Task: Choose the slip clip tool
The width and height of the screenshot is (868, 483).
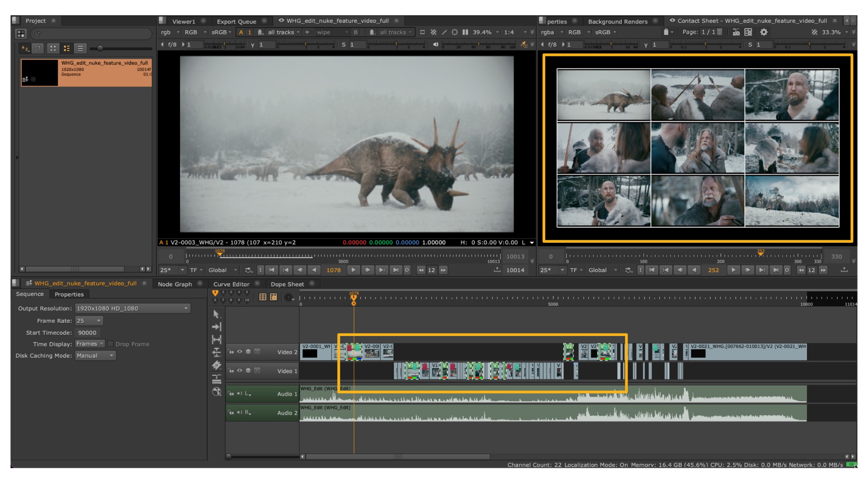Action: click(x=216, y=339)
